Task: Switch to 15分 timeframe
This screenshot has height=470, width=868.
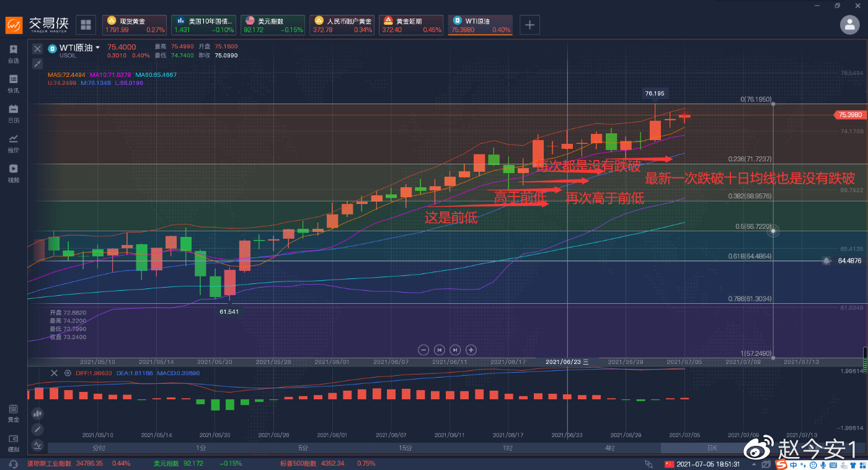Action: 405,448
